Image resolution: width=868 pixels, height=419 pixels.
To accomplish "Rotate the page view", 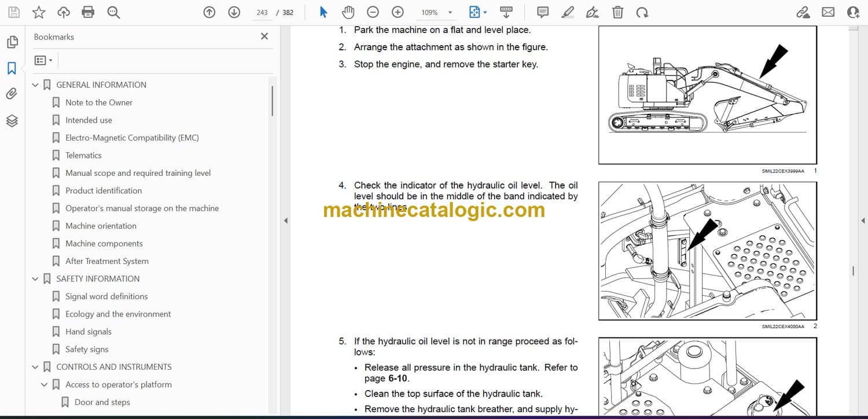I will (x=642, y=12).
